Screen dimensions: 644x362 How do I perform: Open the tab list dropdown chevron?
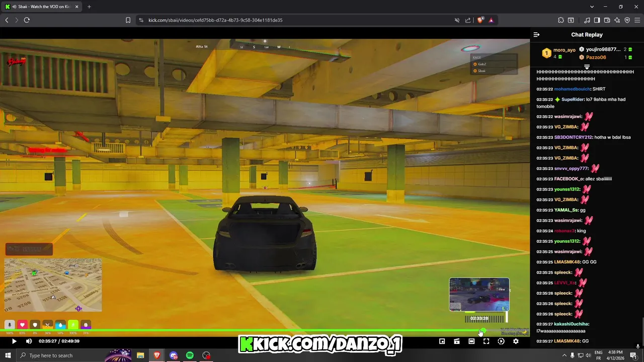point(592,7)
